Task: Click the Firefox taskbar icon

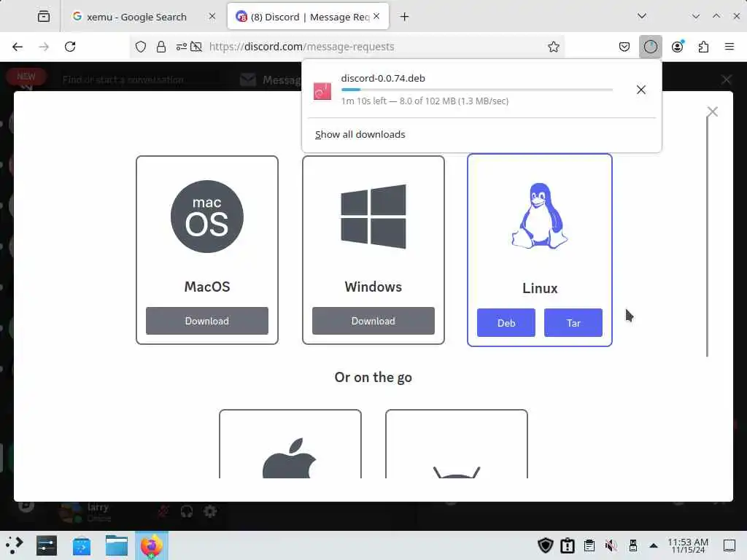Action: click(x=152, y=545)
